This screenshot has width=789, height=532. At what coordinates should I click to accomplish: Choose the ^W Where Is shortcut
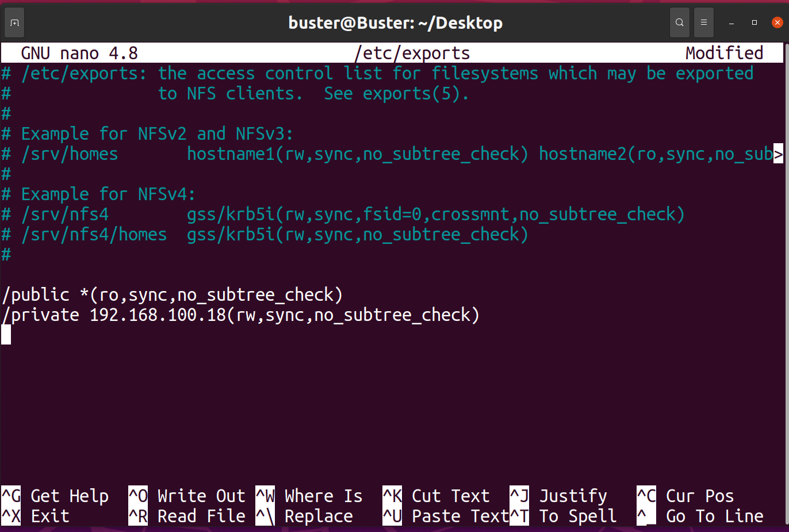[309, 496]
